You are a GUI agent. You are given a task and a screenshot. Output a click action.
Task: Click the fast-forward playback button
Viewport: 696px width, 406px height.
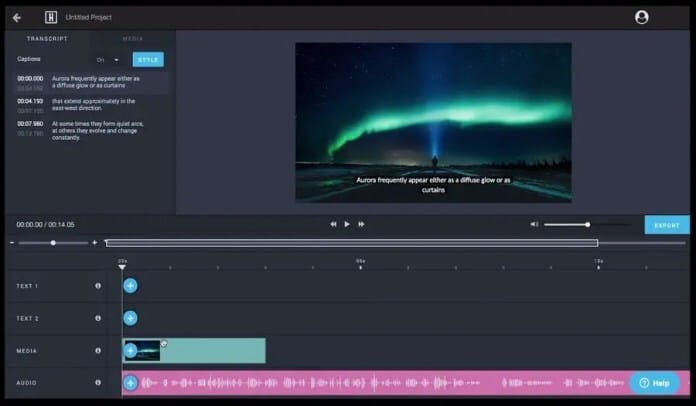click(x=361, y=225)
